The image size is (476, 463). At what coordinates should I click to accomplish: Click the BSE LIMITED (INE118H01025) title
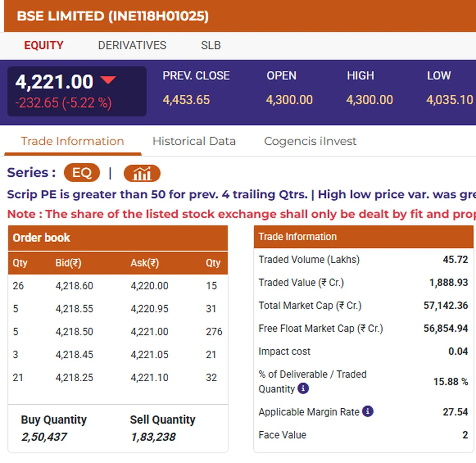tap(113, 16)
